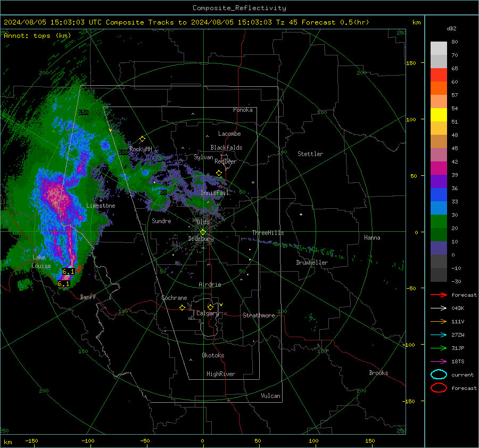Click the HighRiver town label

tap(221, 374)
